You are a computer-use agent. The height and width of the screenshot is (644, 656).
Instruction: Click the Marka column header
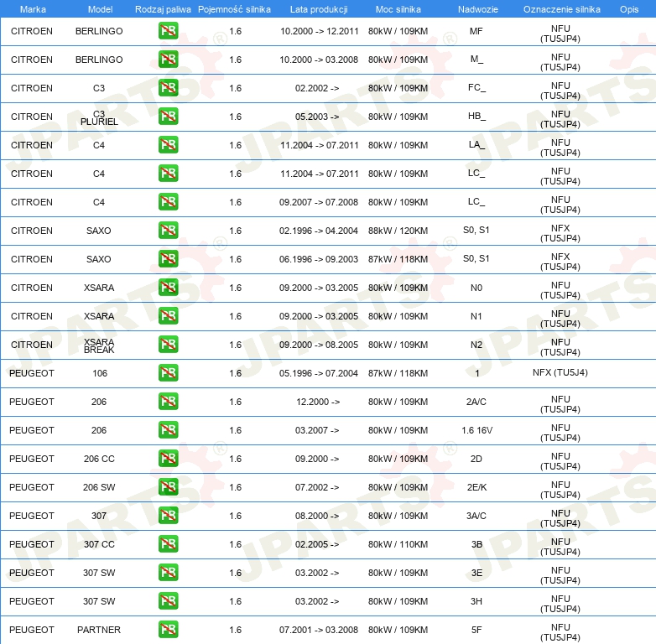(33, 9)
